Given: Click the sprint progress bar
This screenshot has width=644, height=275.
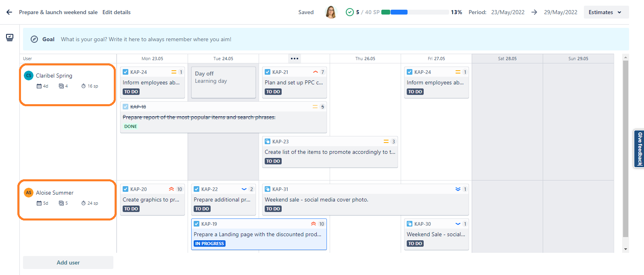Looking at the screenshot, I should tap(415, 12).
